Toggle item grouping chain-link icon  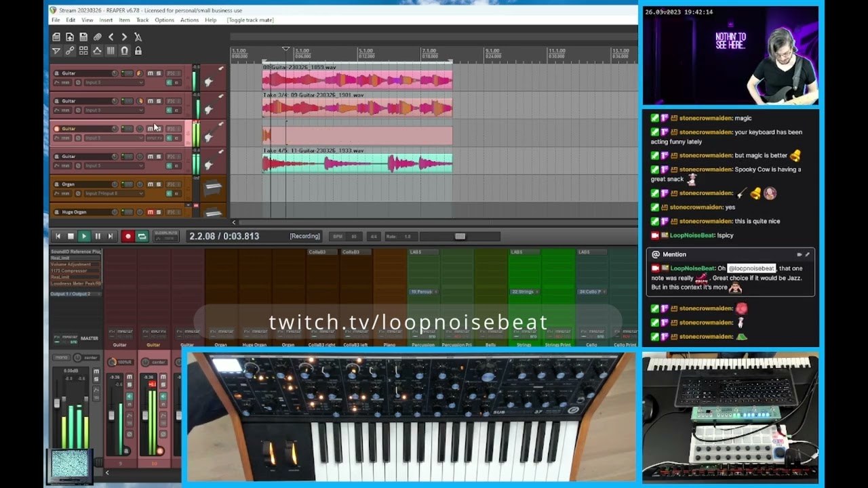(70, 51)
